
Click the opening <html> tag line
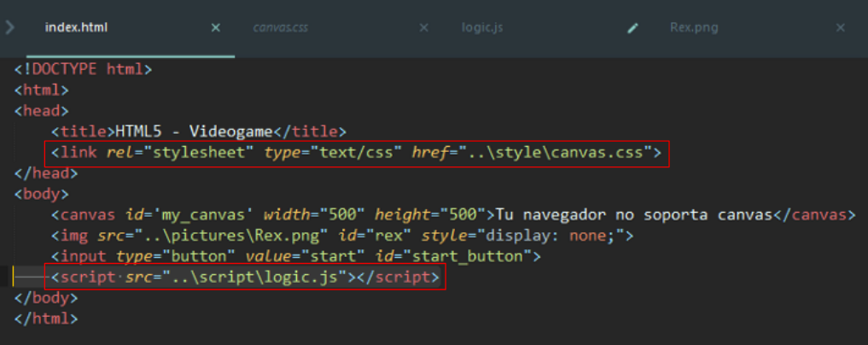tap(42, 90)
